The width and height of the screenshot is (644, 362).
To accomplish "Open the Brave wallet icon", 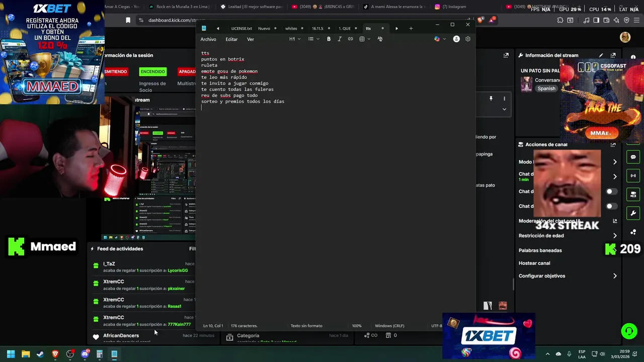I will (606, 20).
